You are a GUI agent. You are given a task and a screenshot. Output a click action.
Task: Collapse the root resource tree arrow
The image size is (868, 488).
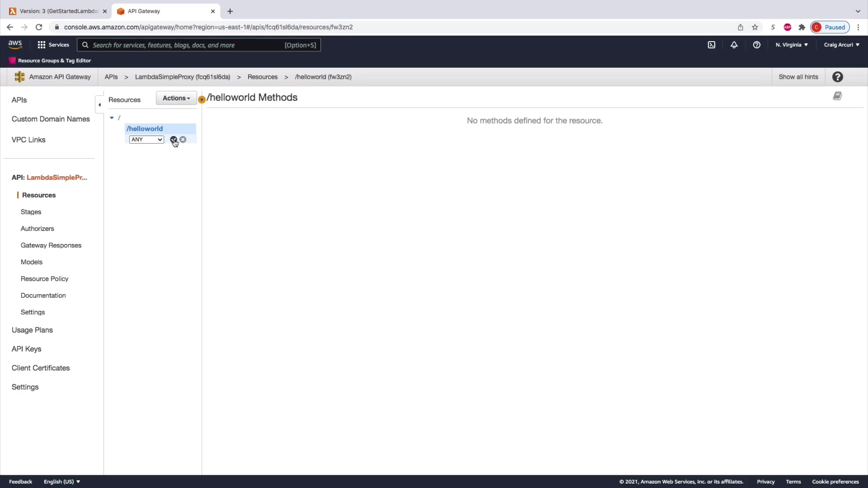(x=112, y=117)
